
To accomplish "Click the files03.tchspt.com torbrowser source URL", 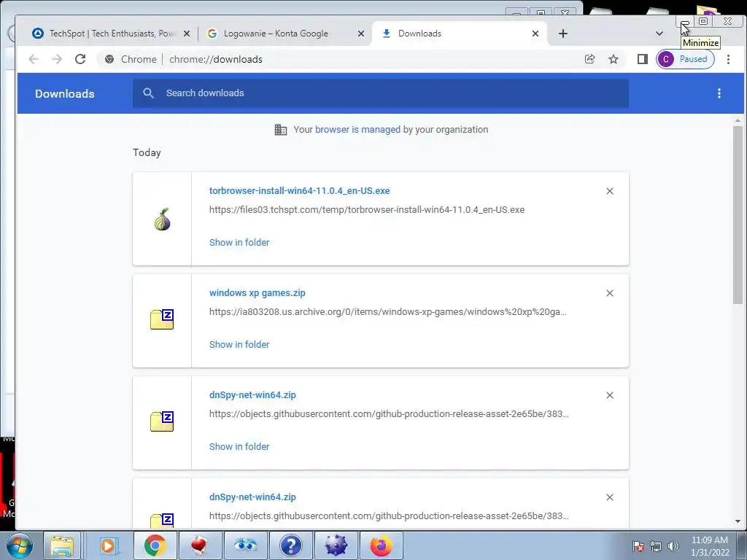I will click(367, 209).
